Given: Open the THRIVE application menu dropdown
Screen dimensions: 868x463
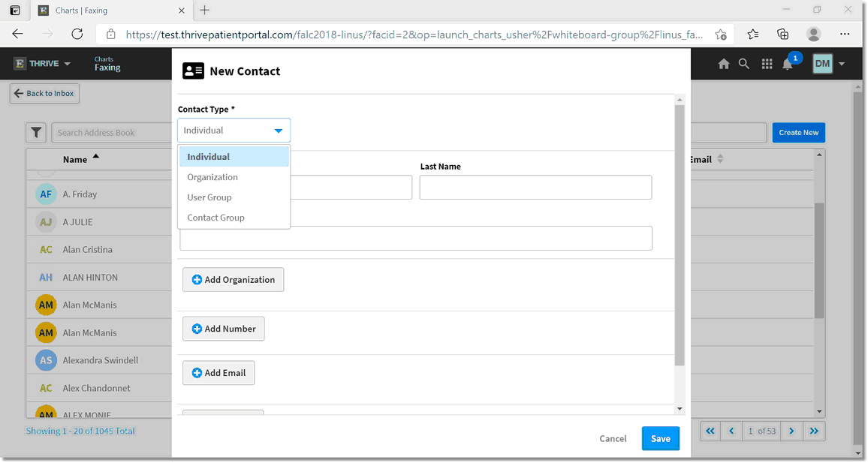Looking at the screenshot, I should click(43, 64).
